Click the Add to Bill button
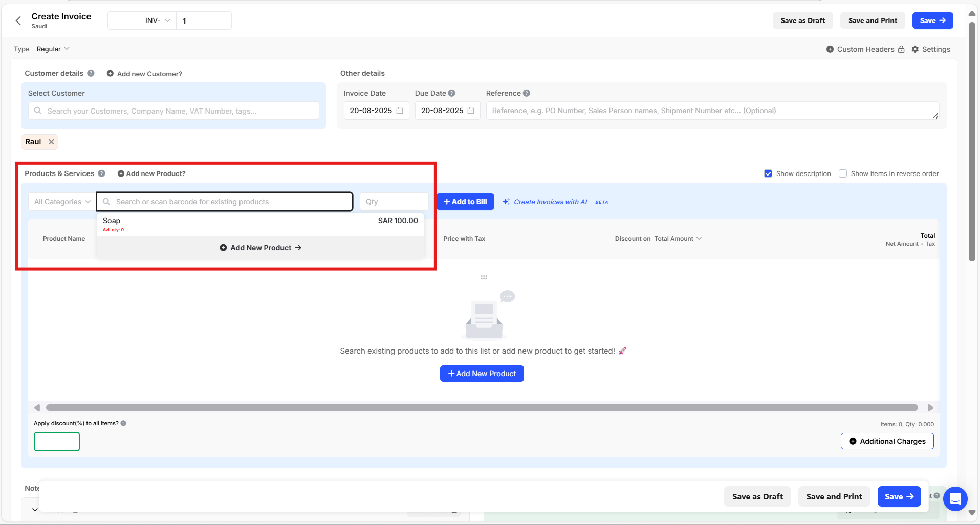 point(465,202)
